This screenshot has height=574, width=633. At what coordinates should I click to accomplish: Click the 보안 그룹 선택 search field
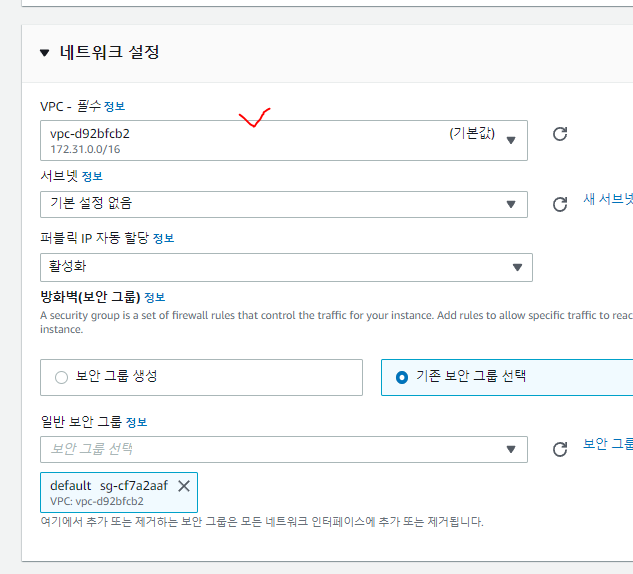(270, 449)
